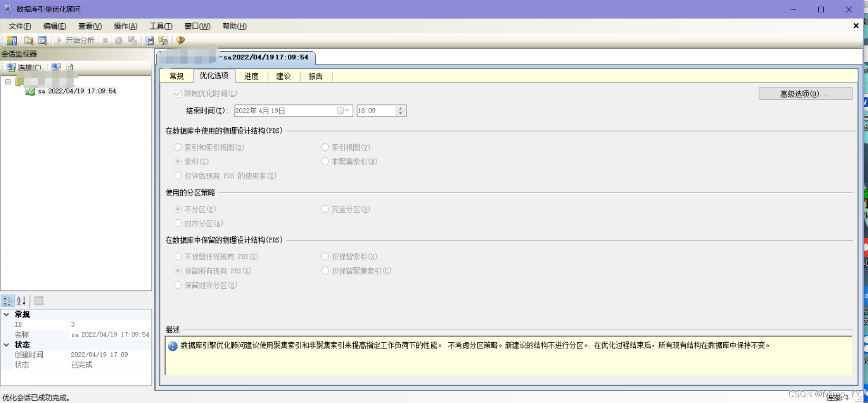Click the 18:09 end time field
The height and width of the screenshot is (403, 868).
pos(376,111)
